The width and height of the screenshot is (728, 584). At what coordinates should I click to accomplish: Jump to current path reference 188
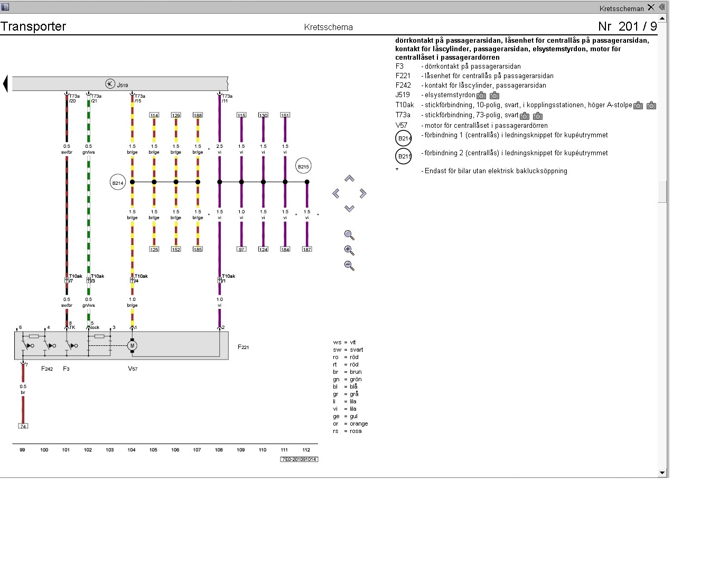[x=198, y=115]
